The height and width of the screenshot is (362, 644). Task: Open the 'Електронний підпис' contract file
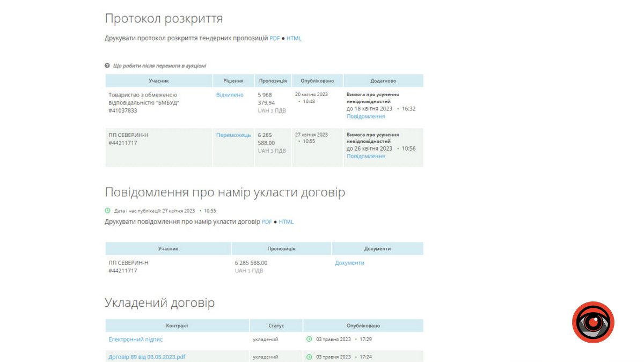click(x=135, y=339)
